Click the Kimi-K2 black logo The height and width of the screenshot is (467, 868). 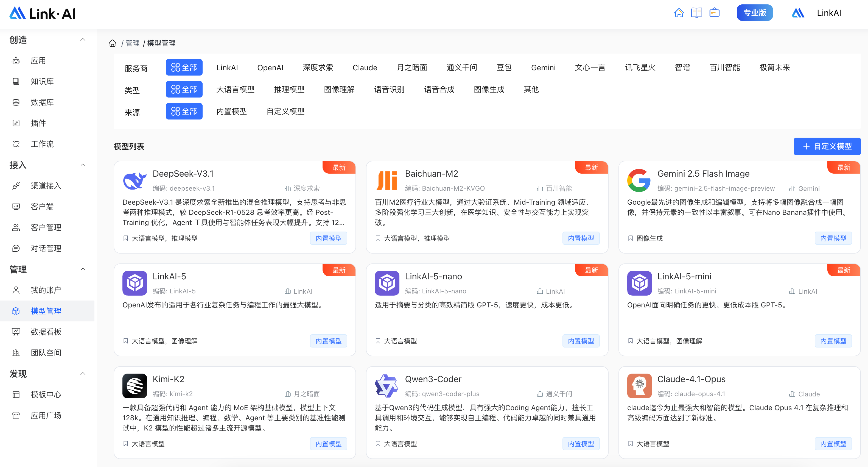(x=135, y=386)
